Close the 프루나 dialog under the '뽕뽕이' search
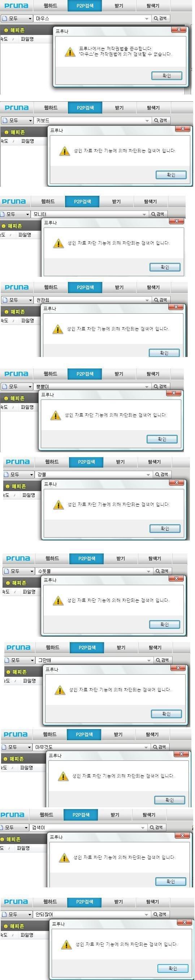 tap(174, 393)
